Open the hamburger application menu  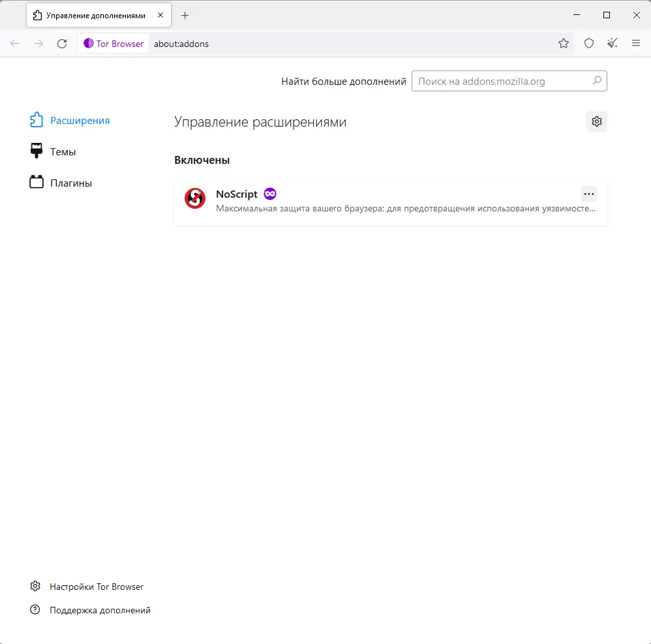tap(635, 43)
